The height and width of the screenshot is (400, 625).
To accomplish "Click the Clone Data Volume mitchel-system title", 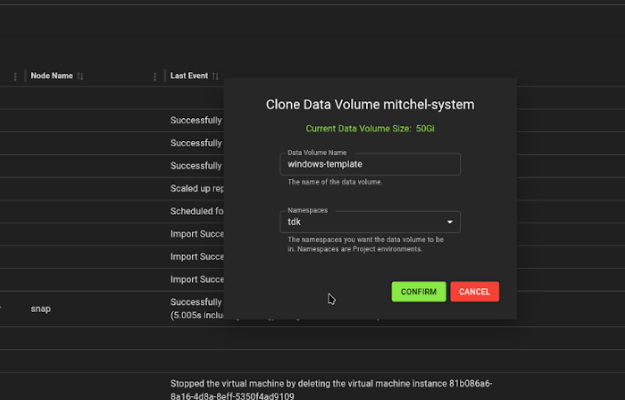I will pyautogui.click(x=370, y=104).
